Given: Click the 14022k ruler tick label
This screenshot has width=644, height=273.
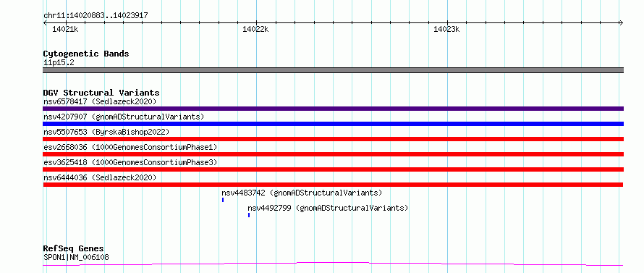Looking at the screenshot, I should (255, 29).
